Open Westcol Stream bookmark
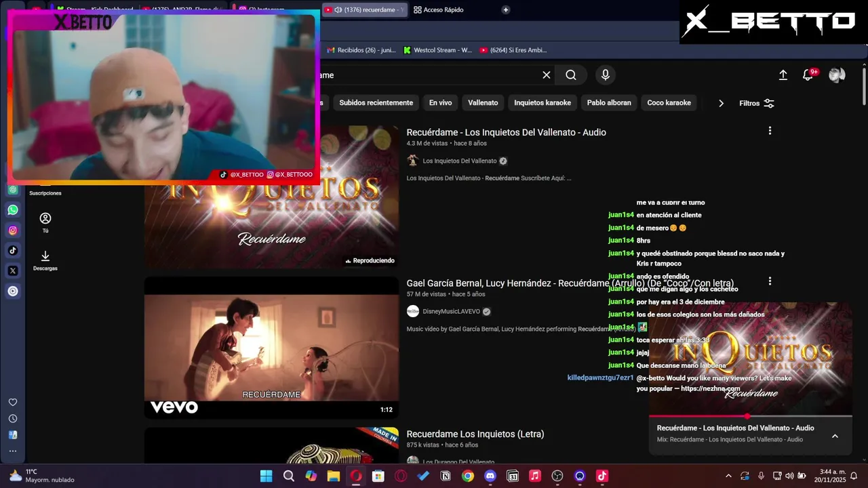This screenshot has width=868, height=488. [437, 50]
